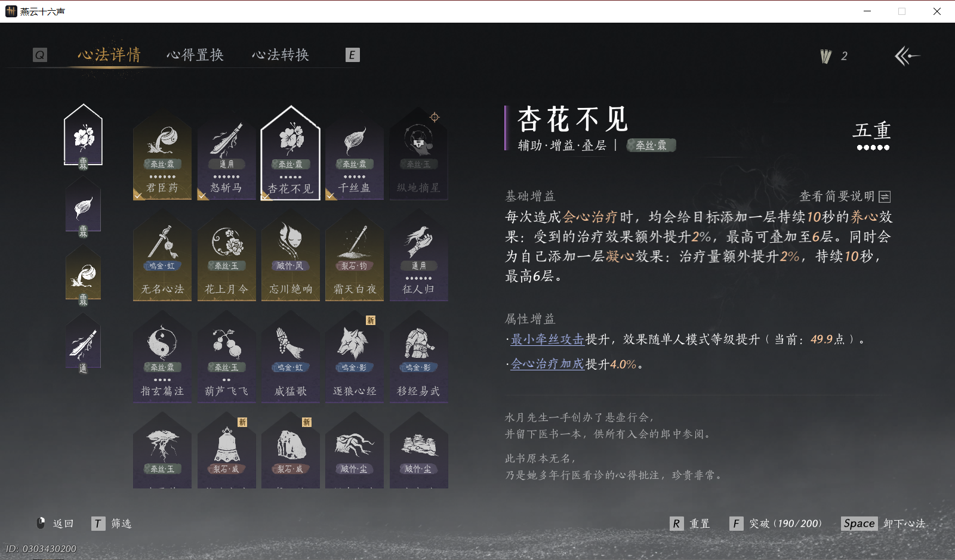Close the 燕云十六声 window
Image resolution: width=955 pixels, height=560 pixels.
tap(937, 11)
